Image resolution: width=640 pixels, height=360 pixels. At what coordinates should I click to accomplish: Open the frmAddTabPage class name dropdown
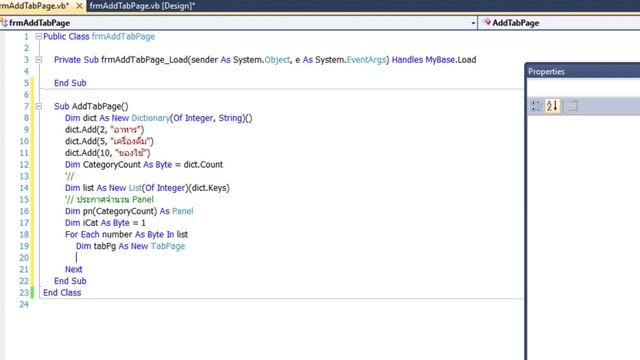(239, 23)
